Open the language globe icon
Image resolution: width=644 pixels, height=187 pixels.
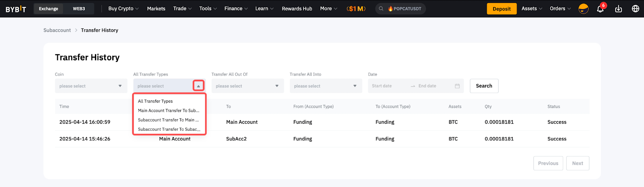pos(636,9)
